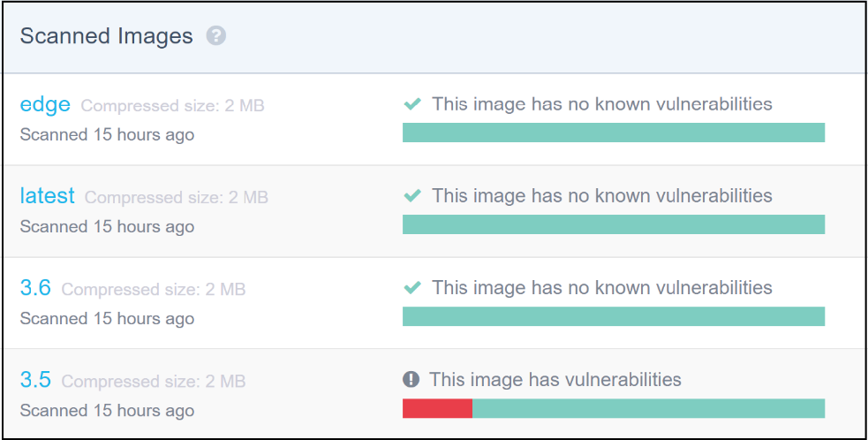
Task: Click the checkmark icon for 3.6 image
Action: pos(411,288)
